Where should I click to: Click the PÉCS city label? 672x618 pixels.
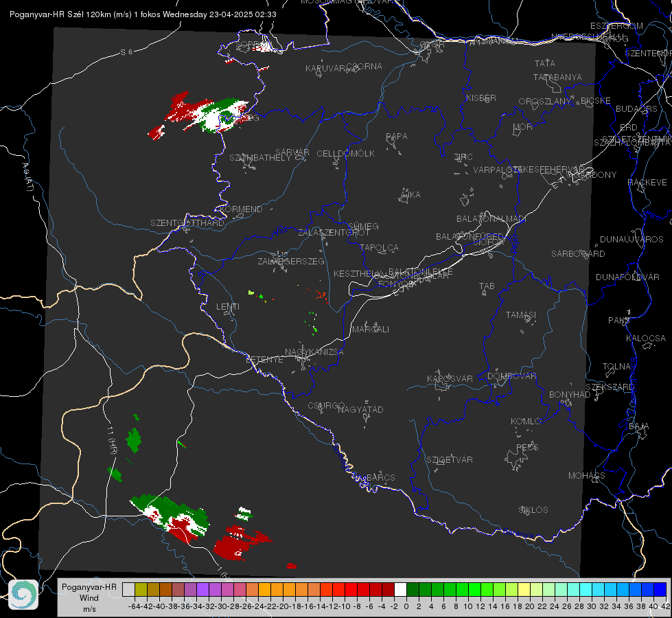point(526,447)
